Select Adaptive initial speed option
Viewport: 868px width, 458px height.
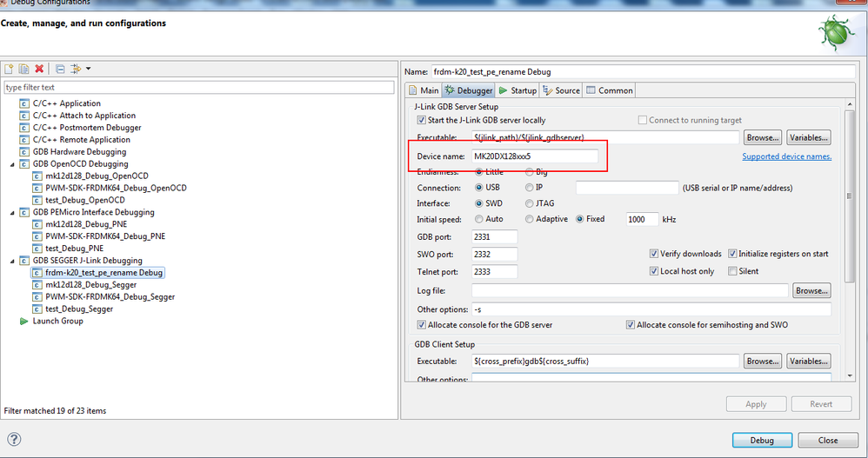click(529, 219)
